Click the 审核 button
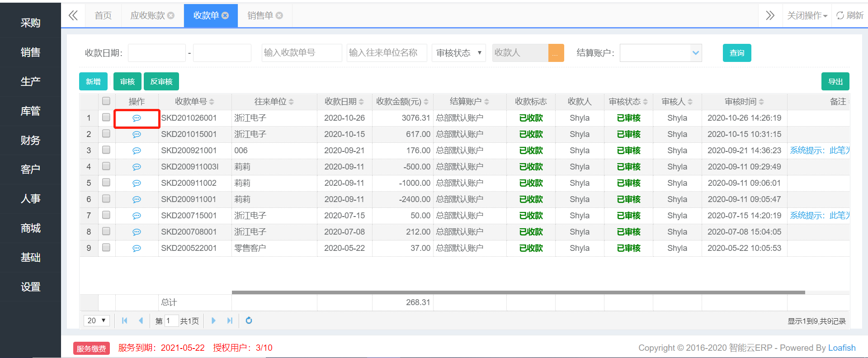Viewport: 868px width, 358px height. 127,81
